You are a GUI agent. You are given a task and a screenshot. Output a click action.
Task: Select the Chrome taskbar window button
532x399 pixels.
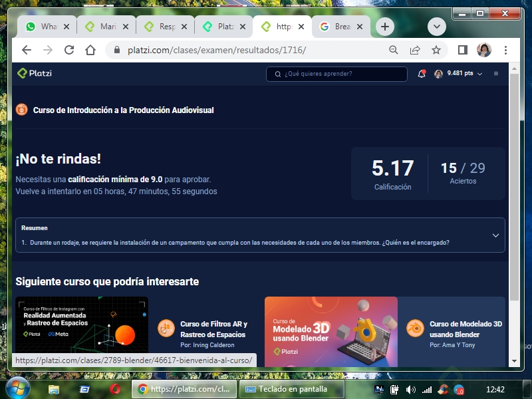click(x=184, y=389)
